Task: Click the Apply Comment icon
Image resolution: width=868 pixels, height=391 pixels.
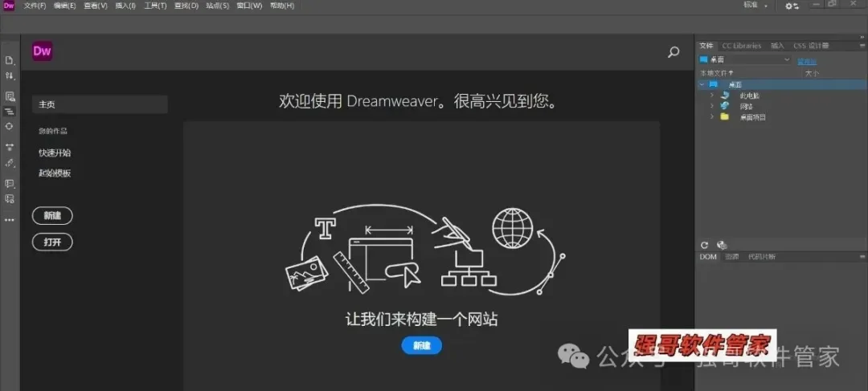Action: (10, 184)
